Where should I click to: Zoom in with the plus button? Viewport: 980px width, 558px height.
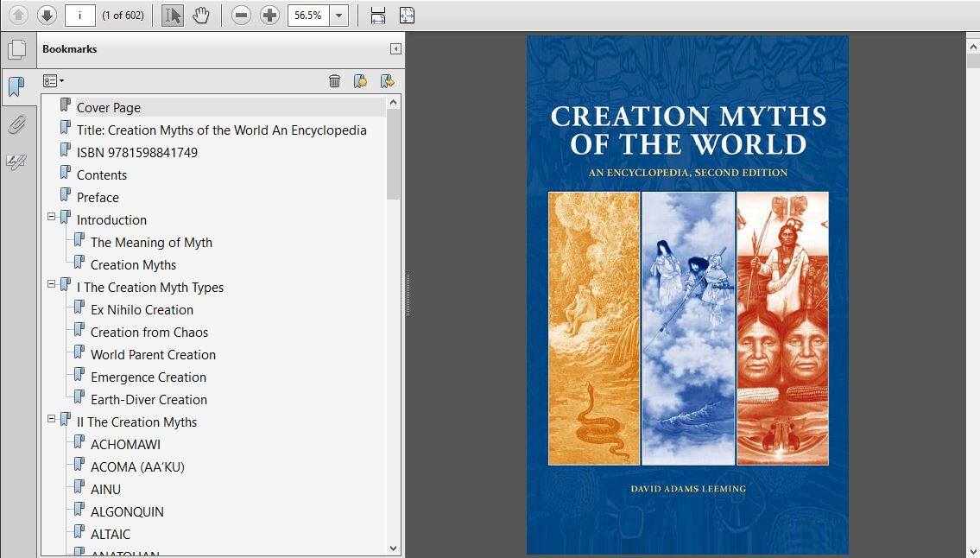(x=269, y=16)
